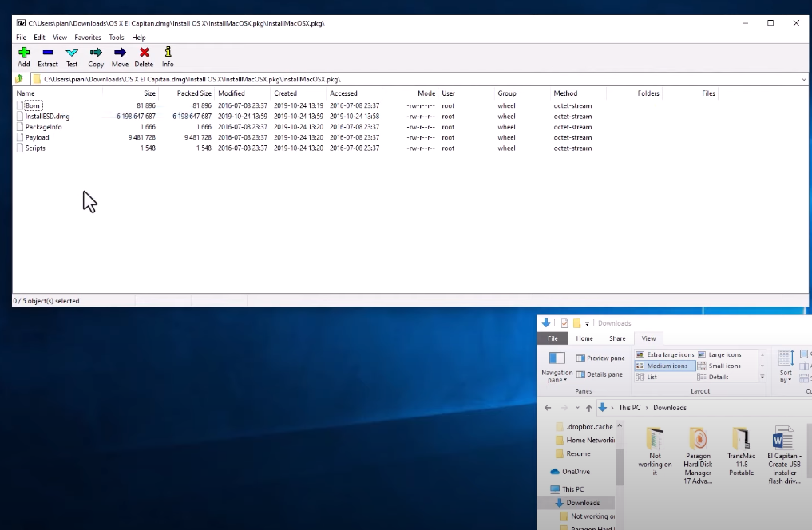Viewport: 812px width, 530px height.
Task: Open the File menu in 7-Zip
Action: click(22, 38)
